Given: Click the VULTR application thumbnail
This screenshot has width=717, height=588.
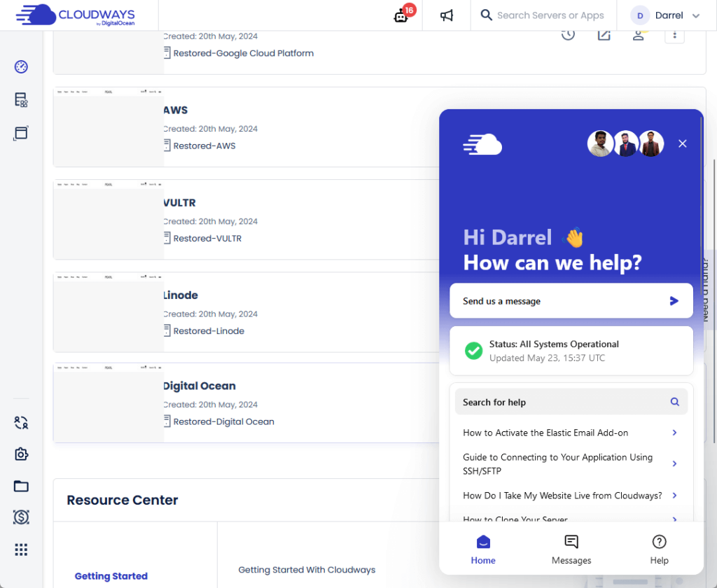Looking at the screenshot, I should tap(109, 220).
